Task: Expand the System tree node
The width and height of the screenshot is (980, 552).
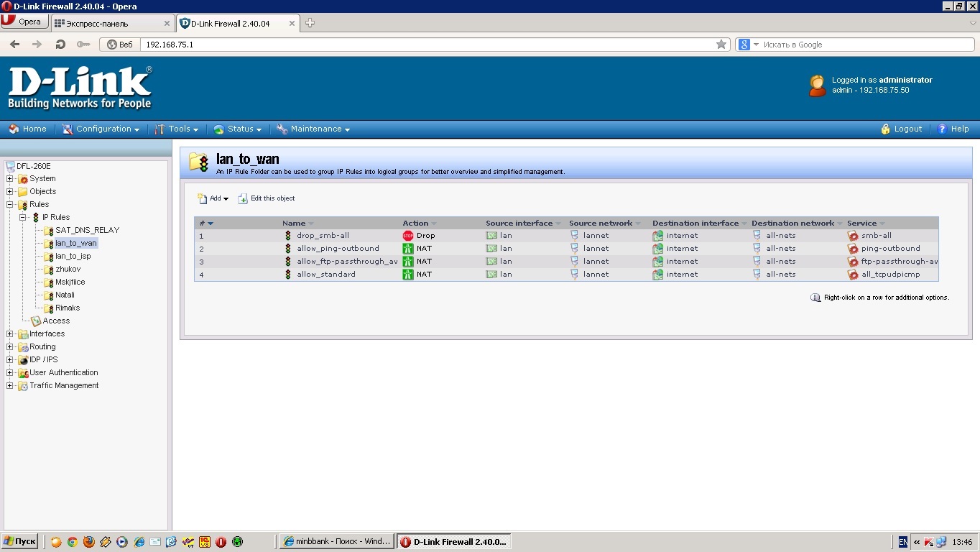Action: click(10, 179)
